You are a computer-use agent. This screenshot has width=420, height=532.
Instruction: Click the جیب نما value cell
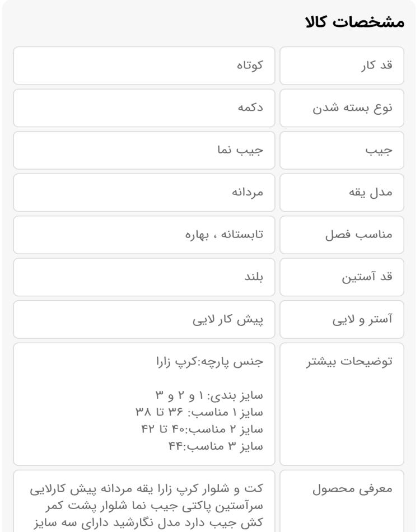pos(144,150)
